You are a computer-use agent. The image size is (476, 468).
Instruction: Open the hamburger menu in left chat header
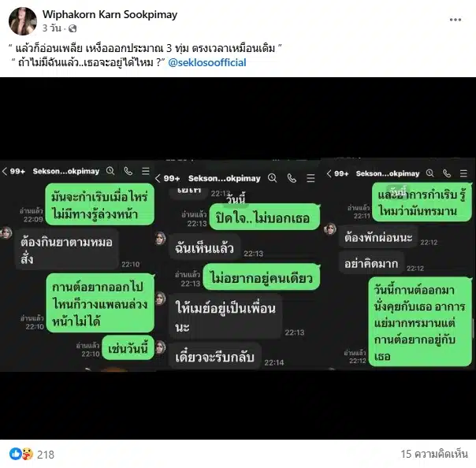point(146,171)
